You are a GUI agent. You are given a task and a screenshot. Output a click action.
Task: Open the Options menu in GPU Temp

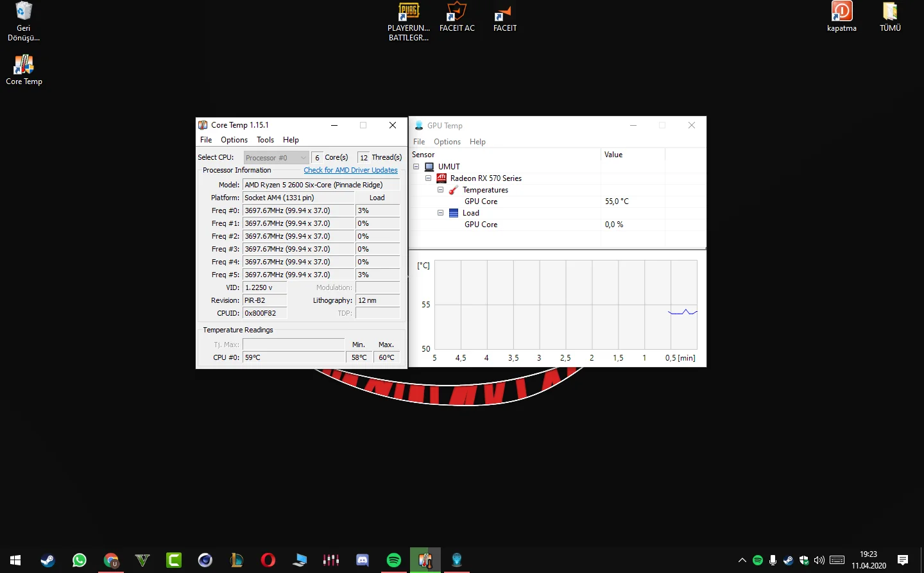coord(447,142)
